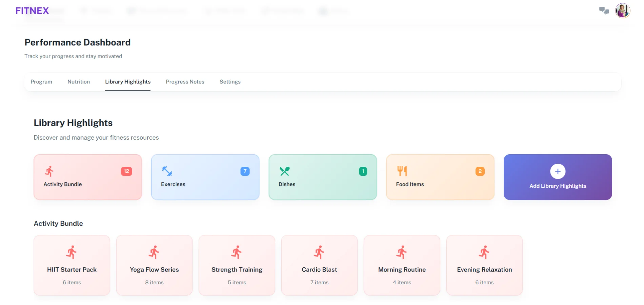Go to the Progress Notes tab
The height and width of the screenshot is (305, 644).
click(185, 82)
